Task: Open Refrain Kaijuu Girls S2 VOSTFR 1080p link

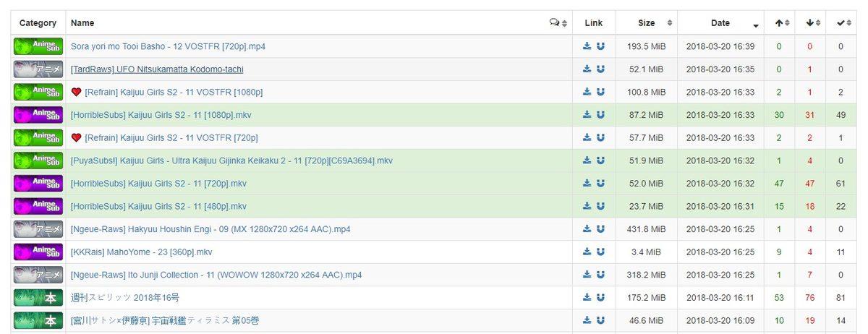Action: 173,93
